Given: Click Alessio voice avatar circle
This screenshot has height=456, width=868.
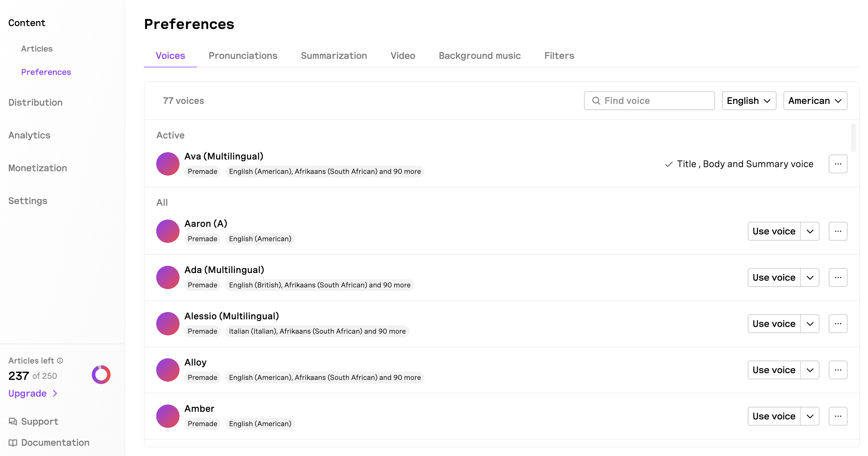Looking at the screenshot, I should pyautogui.click(x=168, y=323).
